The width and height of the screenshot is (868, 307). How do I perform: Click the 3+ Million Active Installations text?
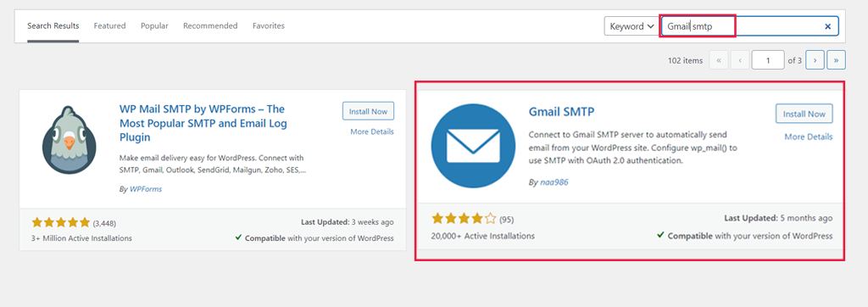click(82, 238)
